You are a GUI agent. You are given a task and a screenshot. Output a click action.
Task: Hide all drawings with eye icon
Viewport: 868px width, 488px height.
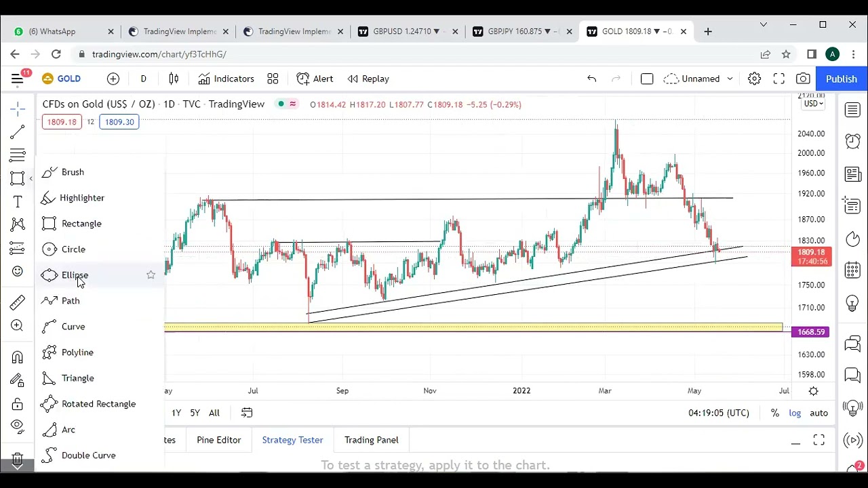[x=18, y=426]
